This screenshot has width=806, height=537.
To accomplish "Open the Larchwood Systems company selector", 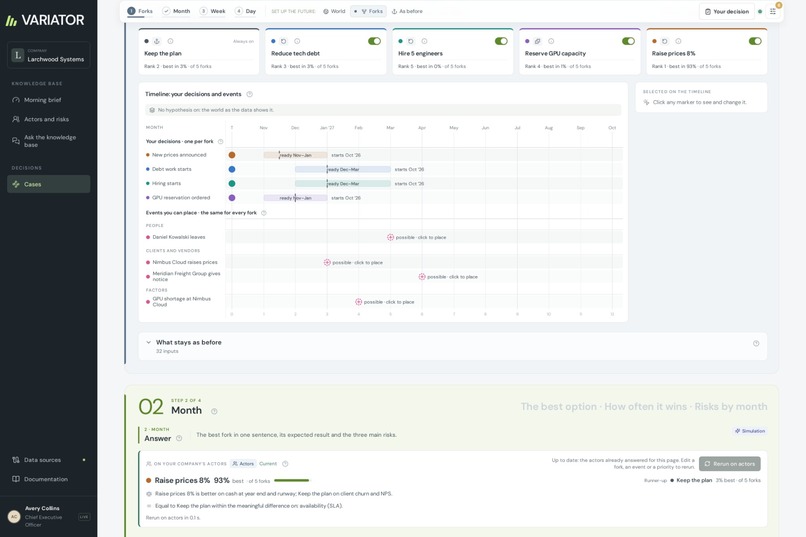I will 49,55.
